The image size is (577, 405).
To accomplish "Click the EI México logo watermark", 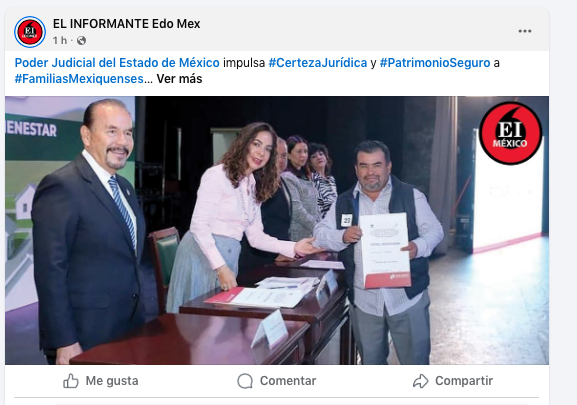I will point(510,133).
